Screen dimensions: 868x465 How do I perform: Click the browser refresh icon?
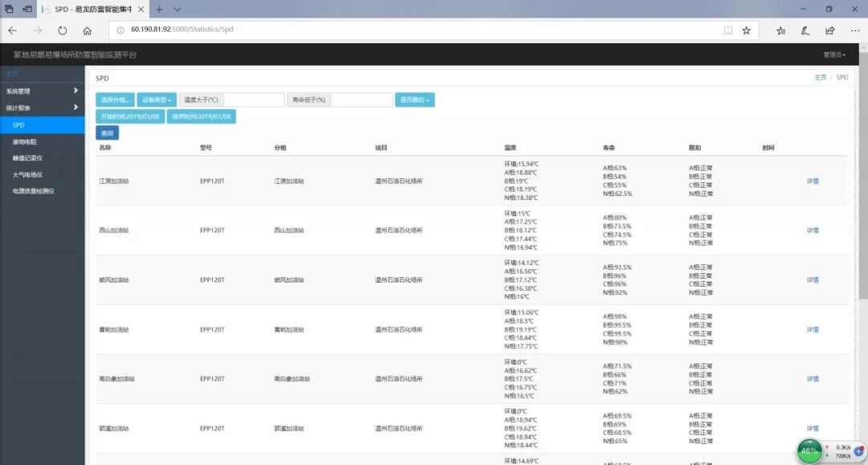coord(62,31)
